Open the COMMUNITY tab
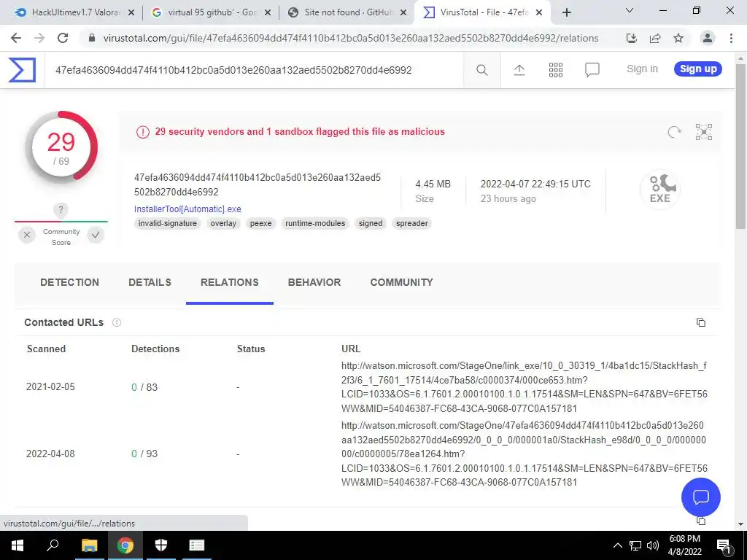Screen dimensions: 747x560 [x=402, y=282]
